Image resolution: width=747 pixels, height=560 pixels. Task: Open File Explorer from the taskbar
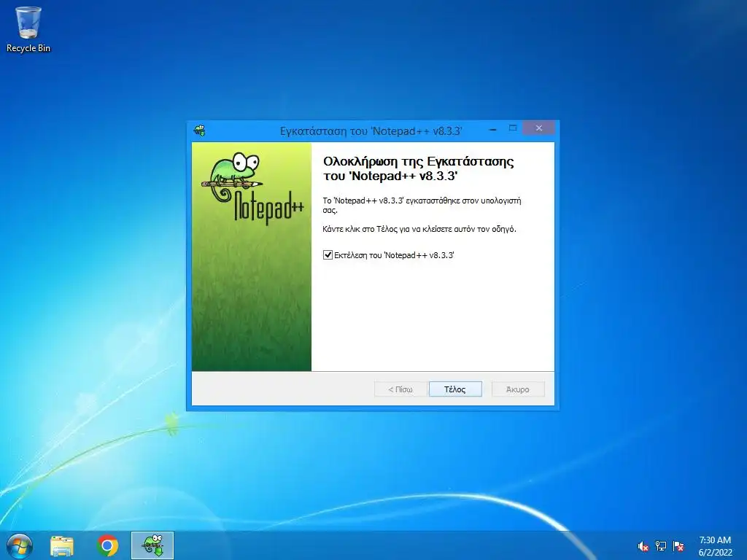(62, 545)
